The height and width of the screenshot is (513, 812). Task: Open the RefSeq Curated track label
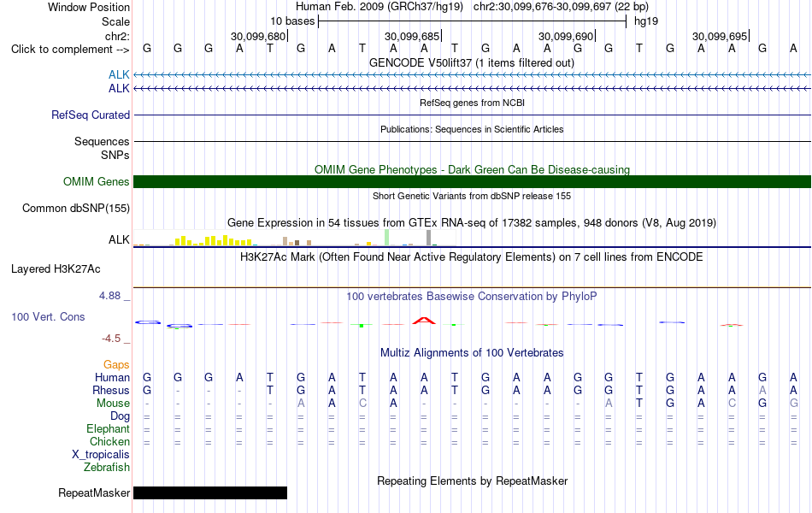(90, 115)
